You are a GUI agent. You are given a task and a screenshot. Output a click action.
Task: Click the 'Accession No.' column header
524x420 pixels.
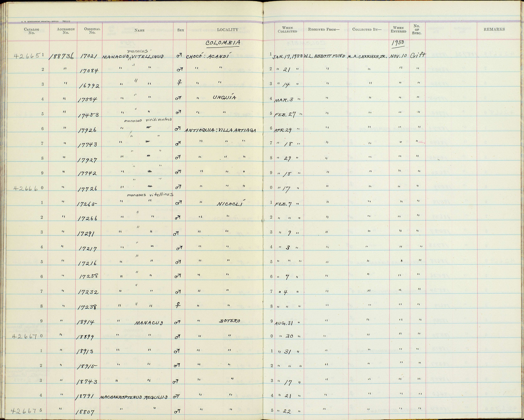66,31
